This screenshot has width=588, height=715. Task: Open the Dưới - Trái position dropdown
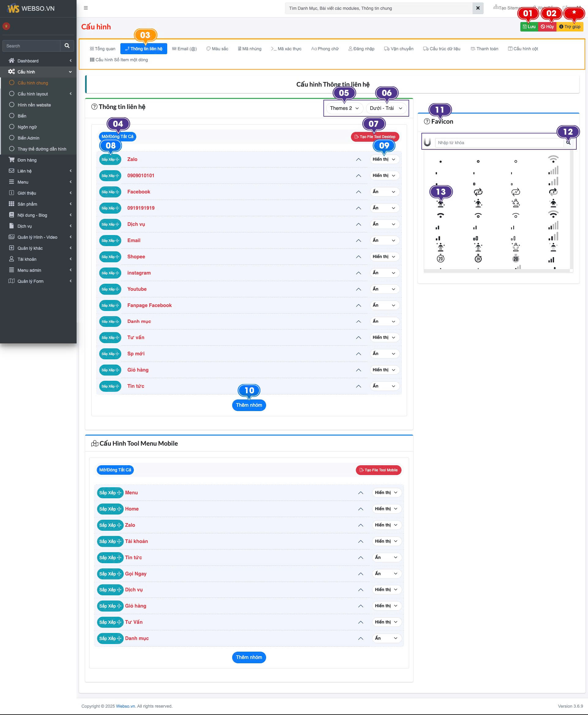[386, 108]
